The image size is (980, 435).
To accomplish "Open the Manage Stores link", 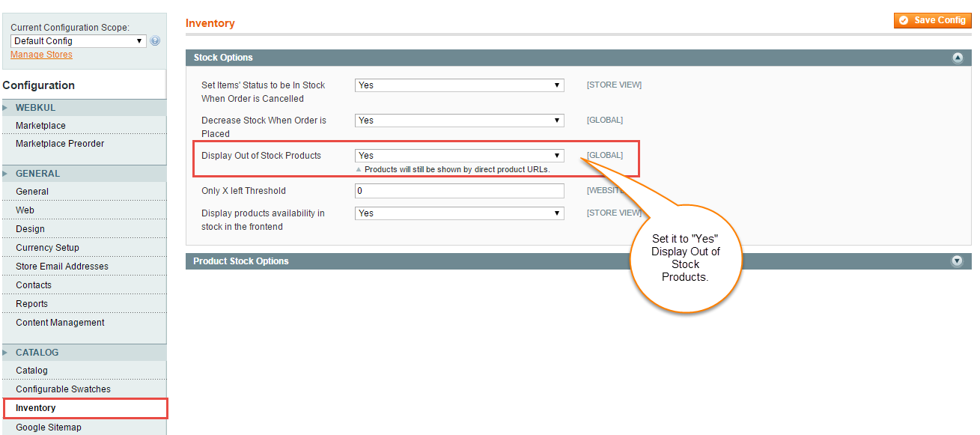I will [41, 54].
